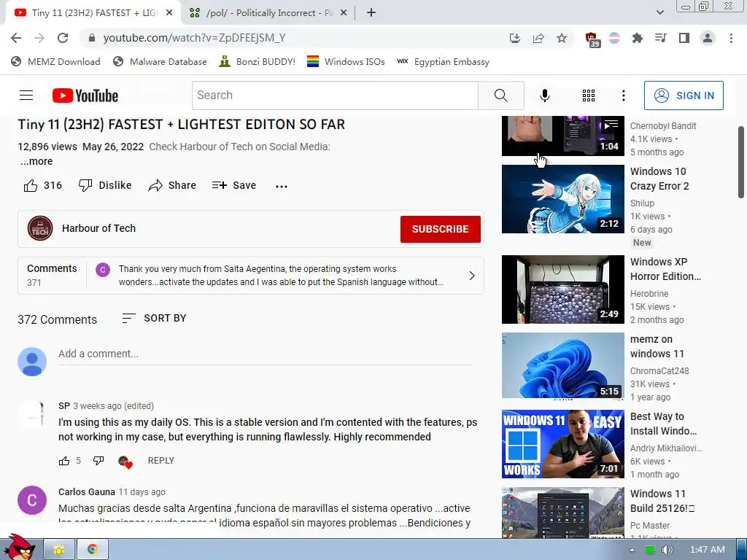The height and width of the screenshot is (560, 747).
Task: Click the browser share page icon
Action: point(538,38)
